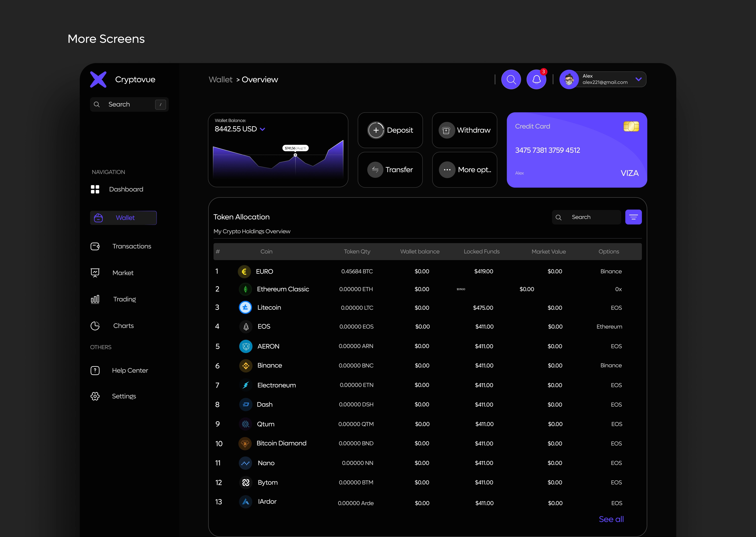756x537 pixels.
Task: Go to Market page in sidebar
Action: click(x=123, y=273)
